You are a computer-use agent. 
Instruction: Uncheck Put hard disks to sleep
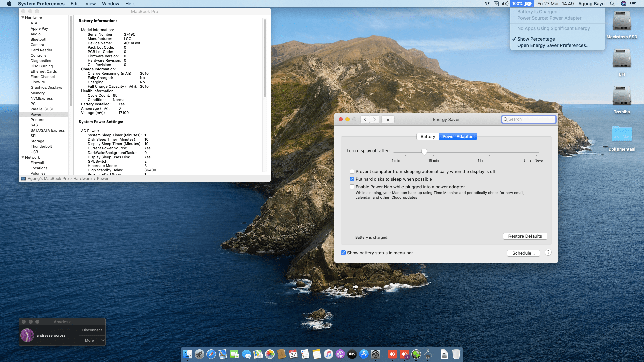[x=352, y=179]
